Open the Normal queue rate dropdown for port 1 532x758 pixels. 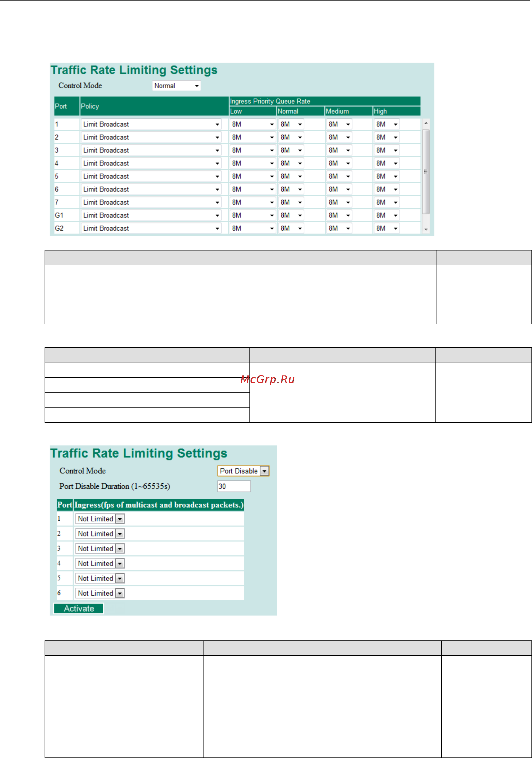291,124
